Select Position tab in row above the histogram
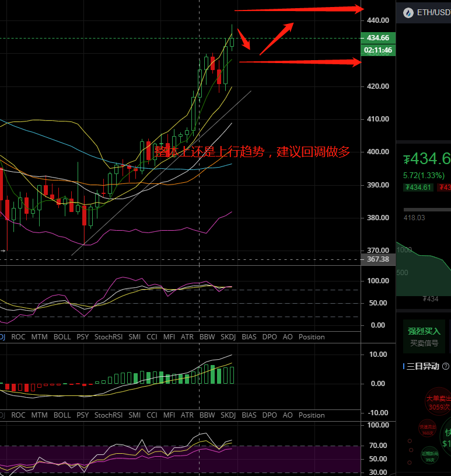 click(x=312, y=337)
